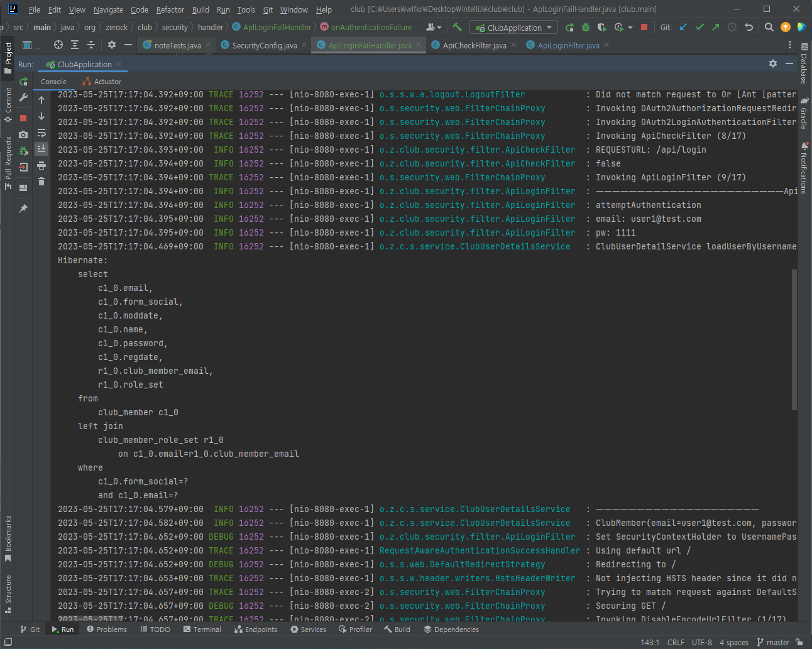Screen dimensions: 812x649
Task: Open the Project view selector dropdown
Action: [31, 45]
